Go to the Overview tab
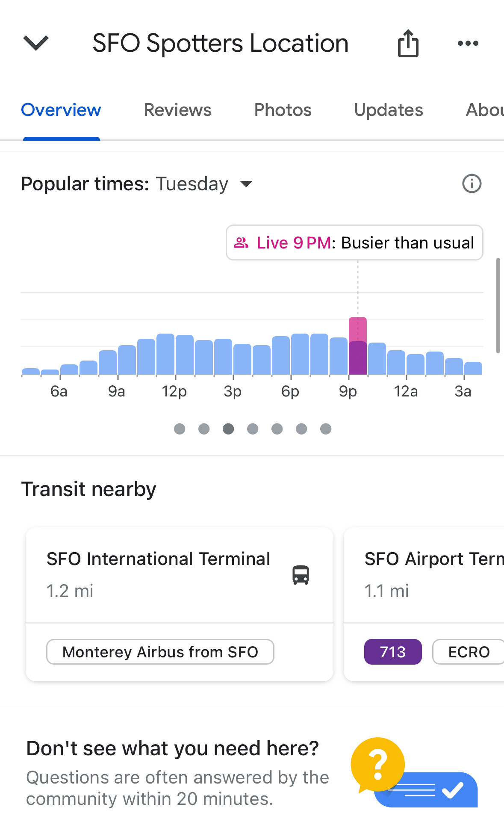The image size is (504, 825). pyautogui.click(x=61, y=110)
